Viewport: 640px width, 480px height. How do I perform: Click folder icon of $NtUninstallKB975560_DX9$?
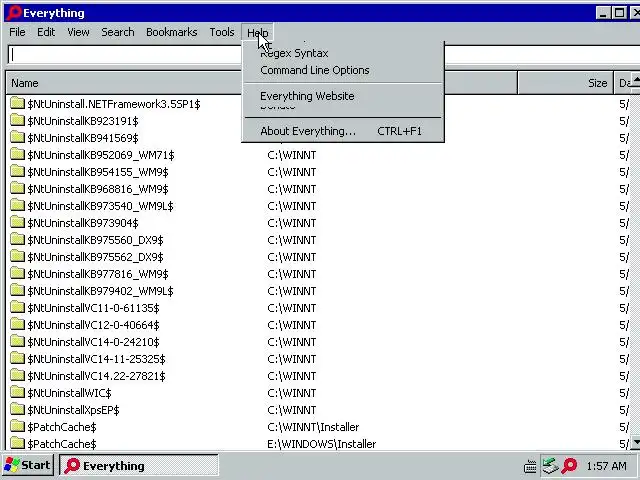tap(18, 240)
